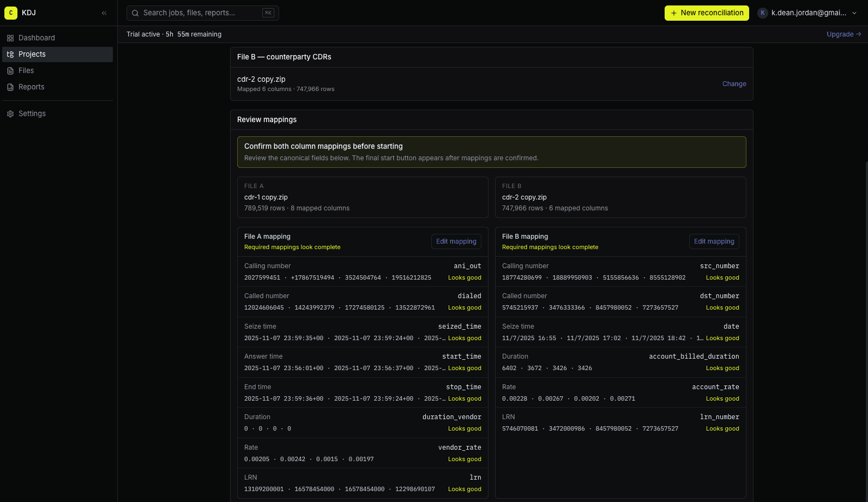Open Reports in the sidebar

[57, 87]
